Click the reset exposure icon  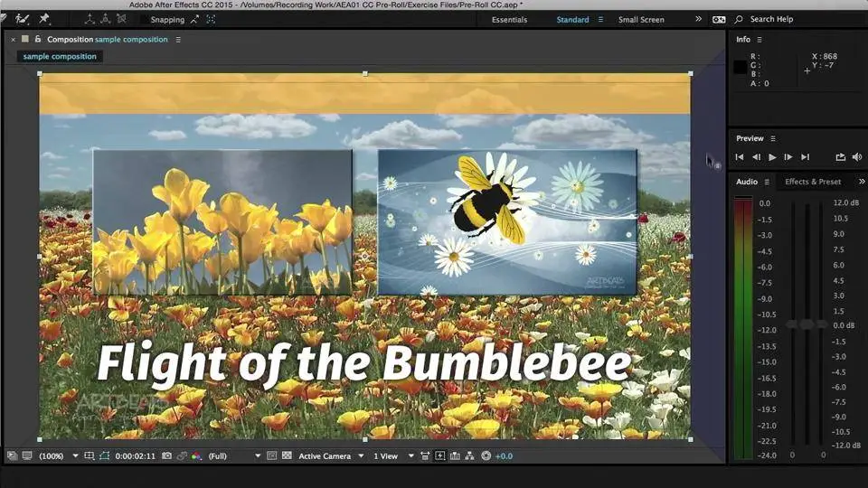click(486, 456)
